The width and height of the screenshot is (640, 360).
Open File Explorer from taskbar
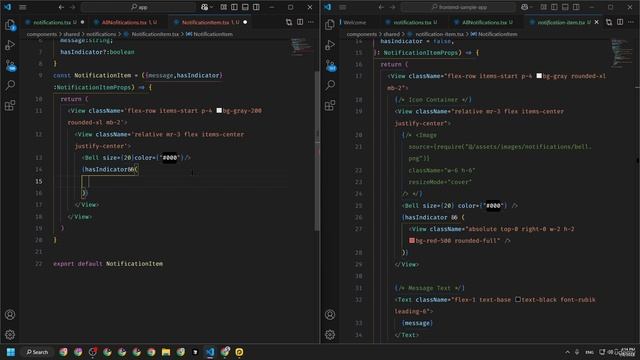coord(166,352)
